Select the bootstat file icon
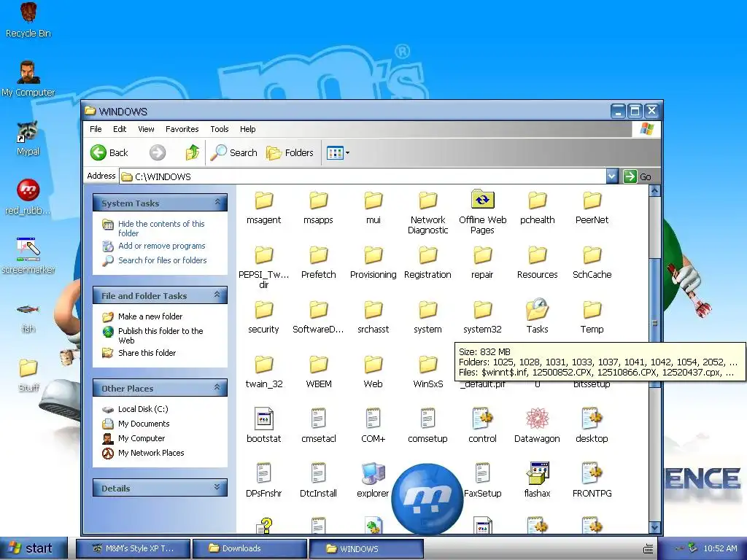747x560 pixels. pyautogui.click(x=263, y=419)
